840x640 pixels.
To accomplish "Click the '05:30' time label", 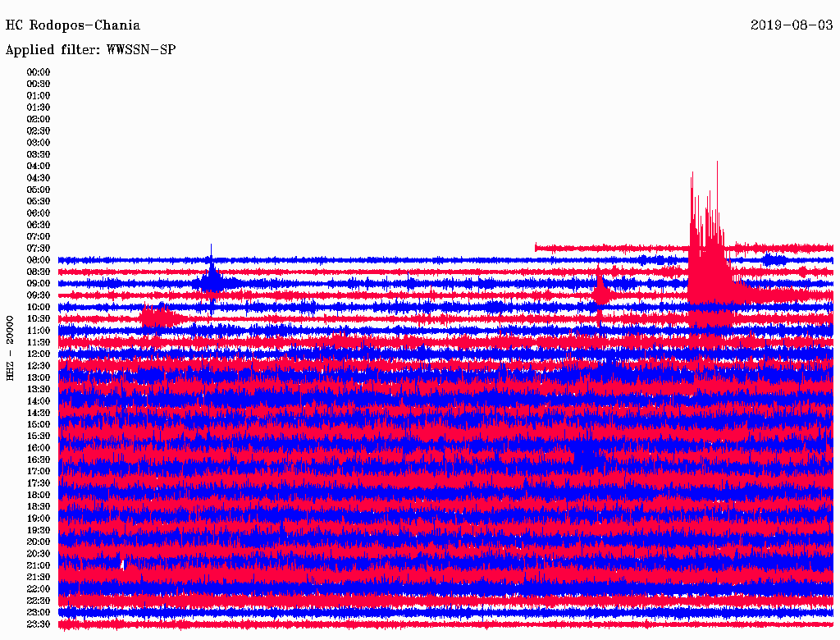I will [x=39, y=202].
